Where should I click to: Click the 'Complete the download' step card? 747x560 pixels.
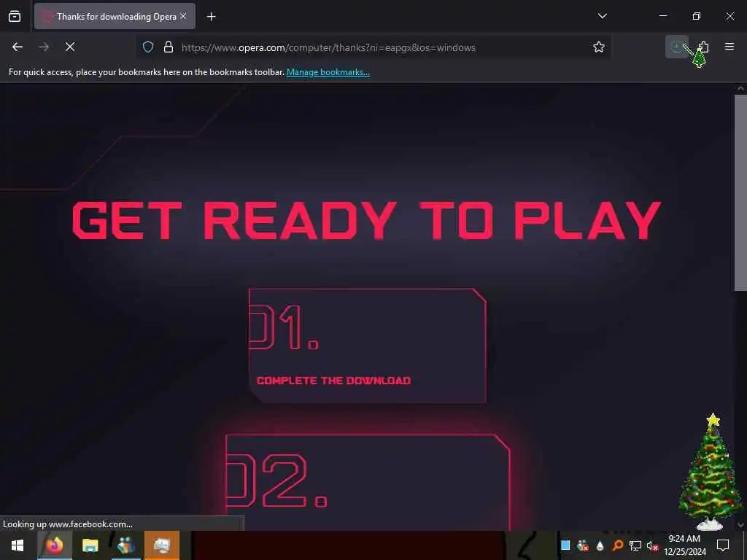pos(368,346)
